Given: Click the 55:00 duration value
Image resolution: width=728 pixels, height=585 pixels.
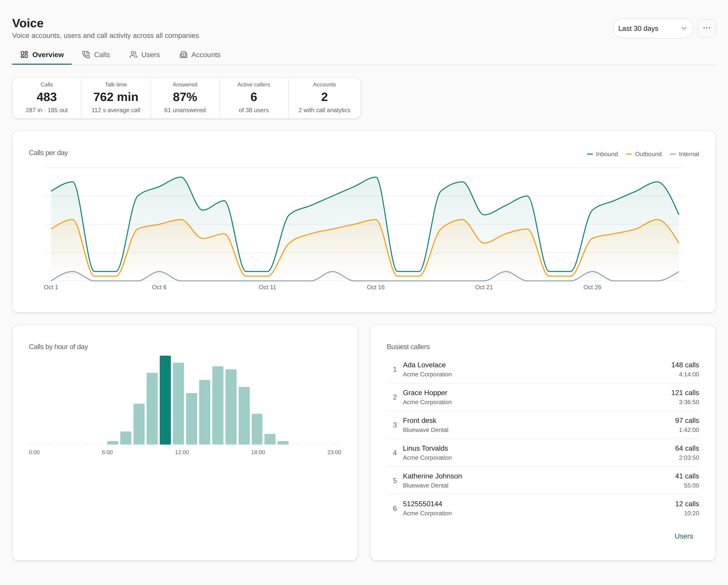Looking at the screenshot, I should point(691,485).
